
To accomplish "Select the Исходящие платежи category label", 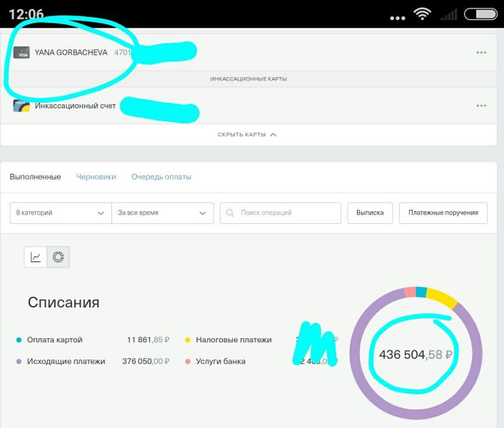I will tap(66, 361).
